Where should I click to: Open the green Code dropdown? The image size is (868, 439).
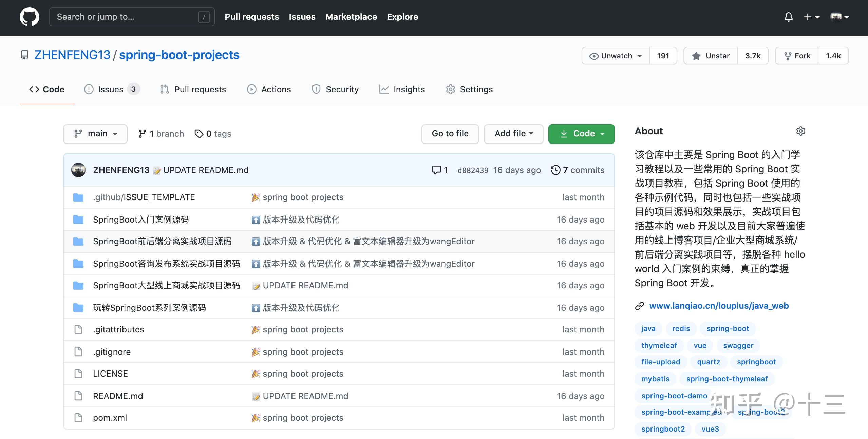coord(581,134)
